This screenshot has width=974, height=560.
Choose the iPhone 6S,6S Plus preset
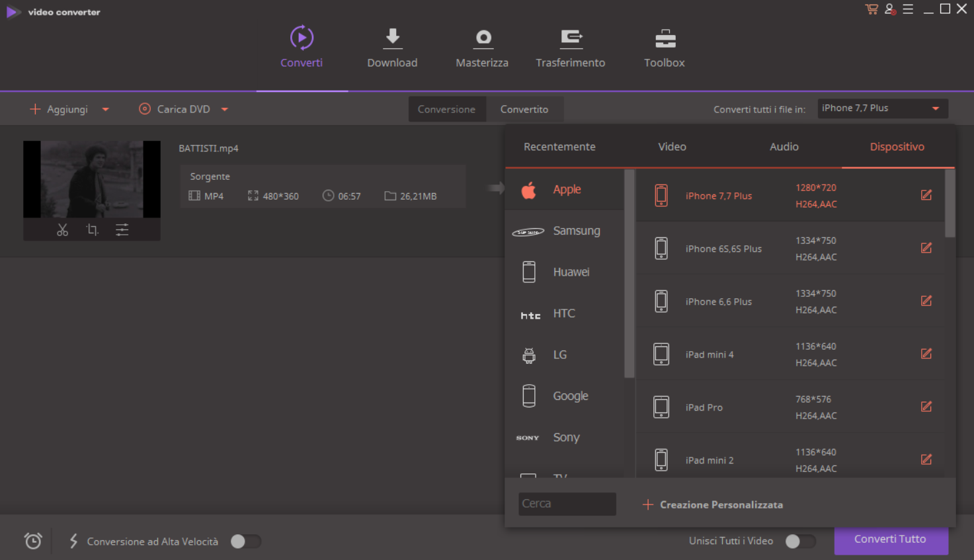[x=790, y=249]
